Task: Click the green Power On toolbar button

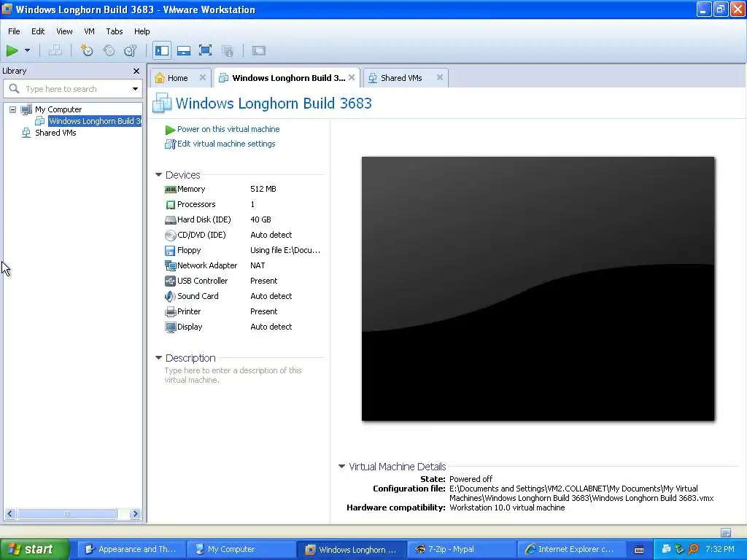Action: [12, 50]
